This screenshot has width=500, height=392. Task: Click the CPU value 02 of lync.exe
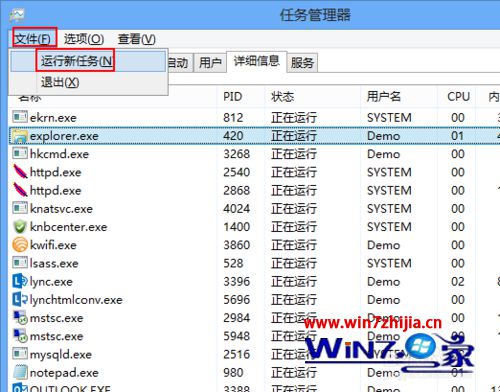[x=458, y=282]
